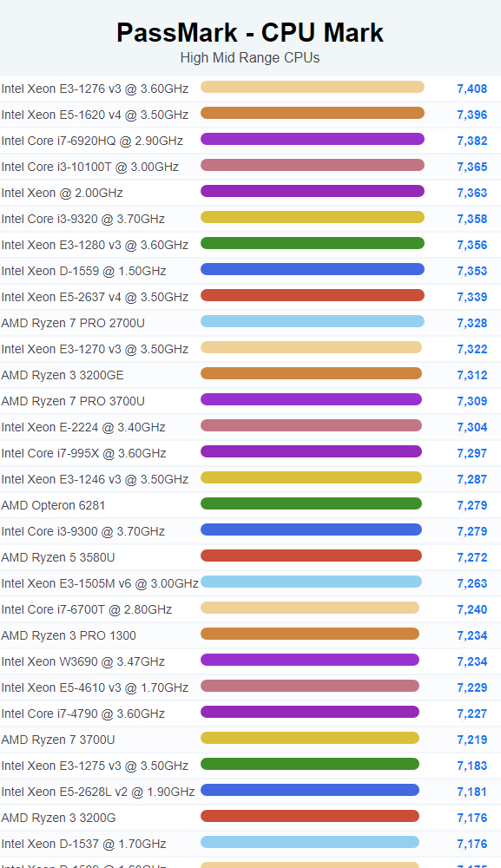Screen dimensions: 501x868
Task: Select Intel Xeon E5-2628L v2 @ 1.90GHz
Action: tap(98, 791)
